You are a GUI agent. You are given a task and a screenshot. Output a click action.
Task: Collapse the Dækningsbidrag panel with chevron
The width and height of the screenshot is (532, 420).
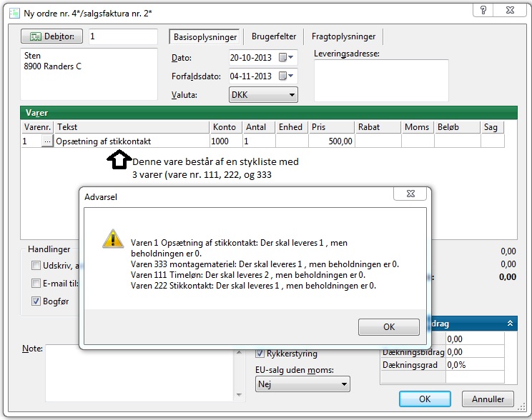point(510,324)
